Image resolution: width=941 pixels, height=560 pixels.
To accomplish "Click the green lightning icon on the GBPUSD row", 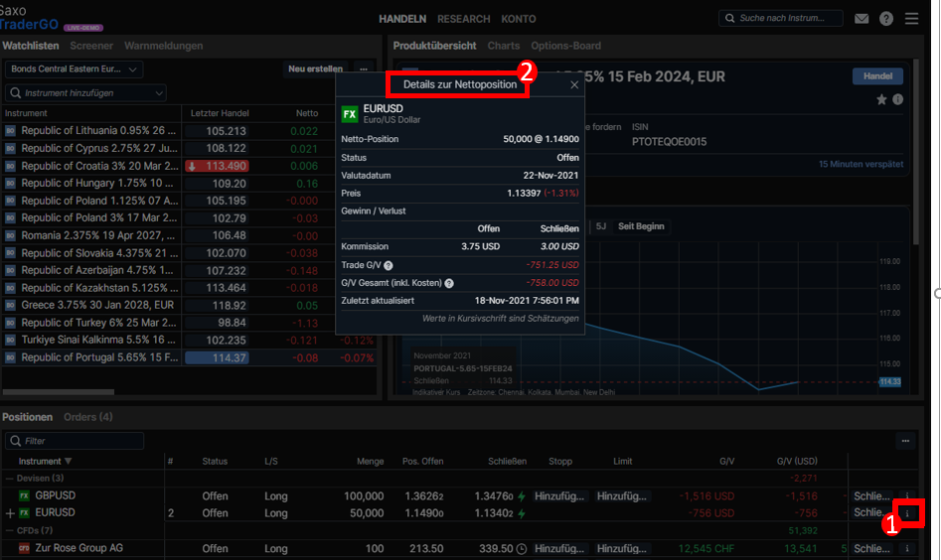I will tap(522, 496).
